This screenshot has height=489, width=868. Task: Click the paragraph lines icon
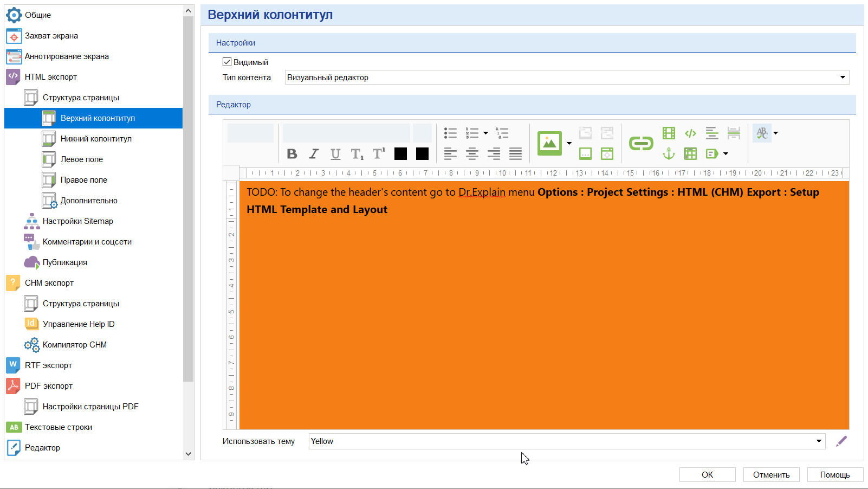pyautogui.click(x=712, y=133)
